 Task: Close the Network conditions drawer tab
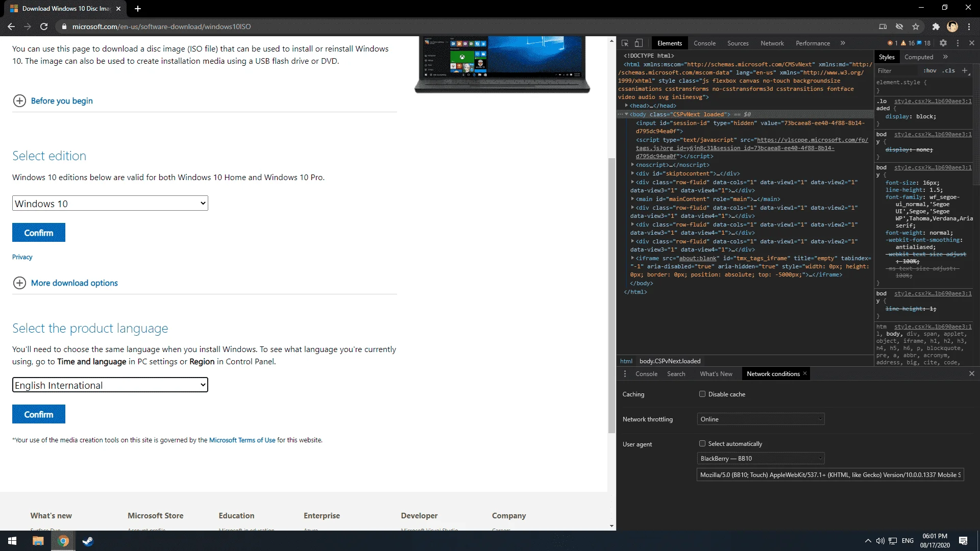click(x=805, y=373)
